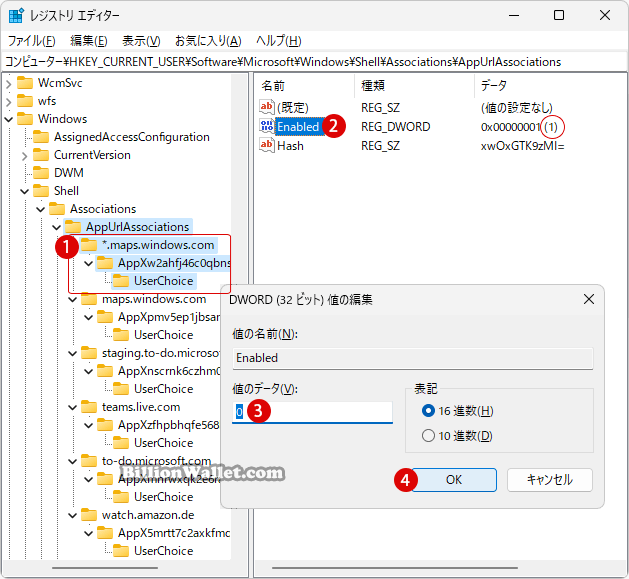Select the AppXnscrnk6czhm0 folder icon
629x579 pixels.
[x=105, y=371]
